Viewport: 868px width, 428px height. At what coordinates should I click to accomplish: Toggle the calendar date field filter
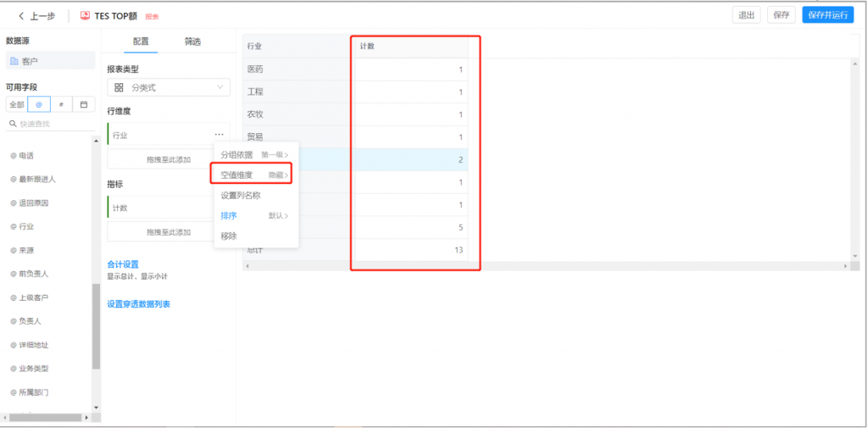(83, 104)
